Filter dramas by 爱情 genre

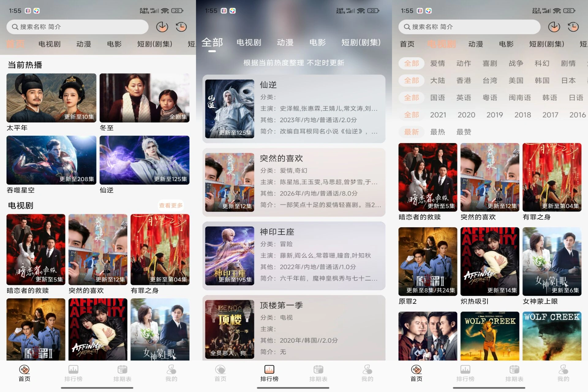click(438, 63)
